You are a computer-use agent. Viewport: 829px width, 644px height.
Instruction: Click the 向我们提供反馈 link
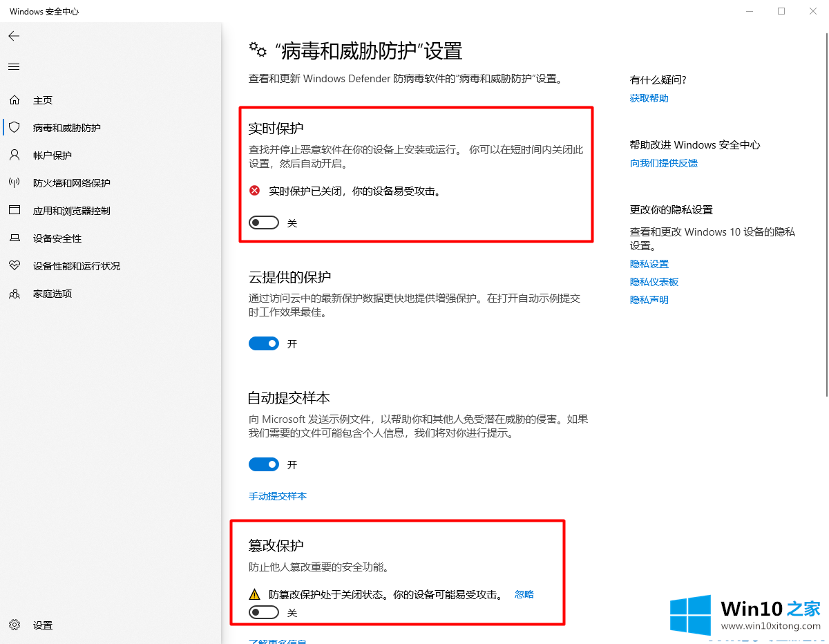(664, 163)
